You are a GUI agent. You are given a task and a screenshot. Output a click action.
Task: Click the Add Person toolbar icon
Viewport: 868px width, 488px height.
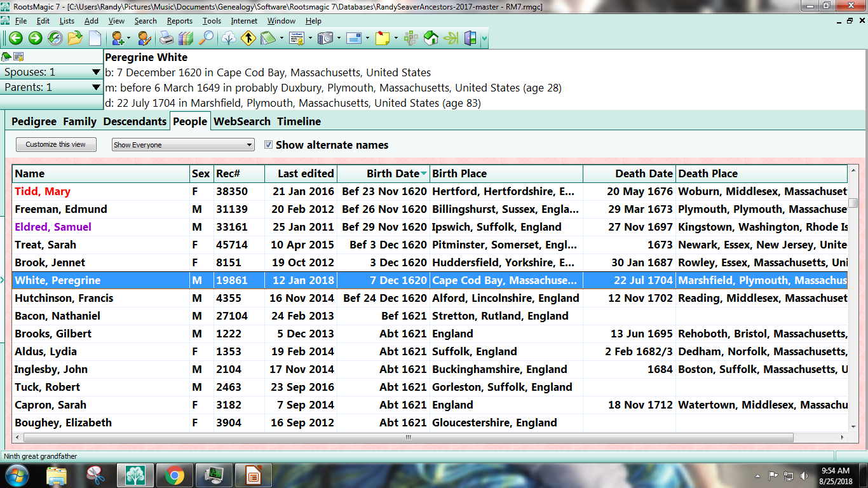tap(118, 38)
